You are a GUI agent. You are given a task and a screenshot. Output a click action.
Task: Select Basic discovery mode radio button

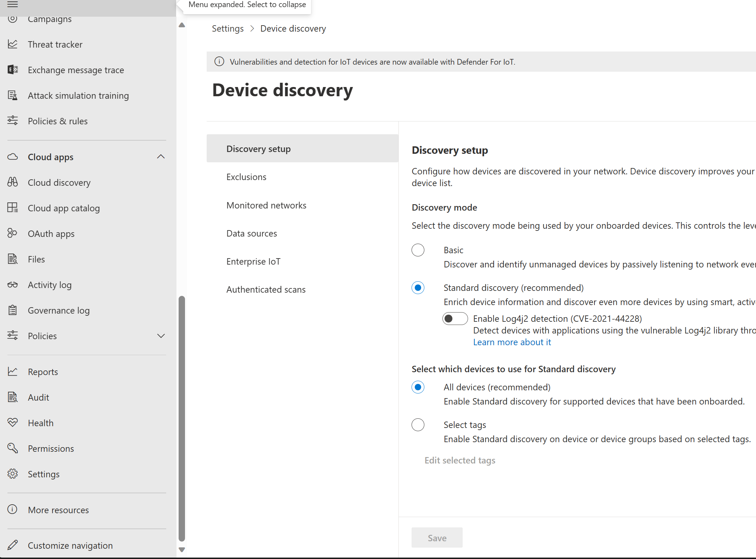tap(418, 250)
